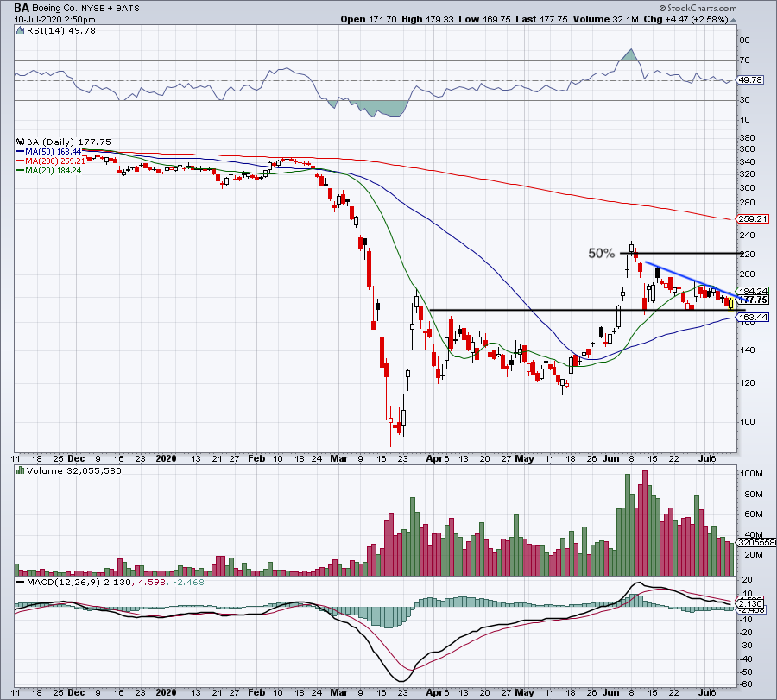This screenshot has width=777, height=700.
Task: Click the Low 169.75 value
Action: click(x=484, y=19)
